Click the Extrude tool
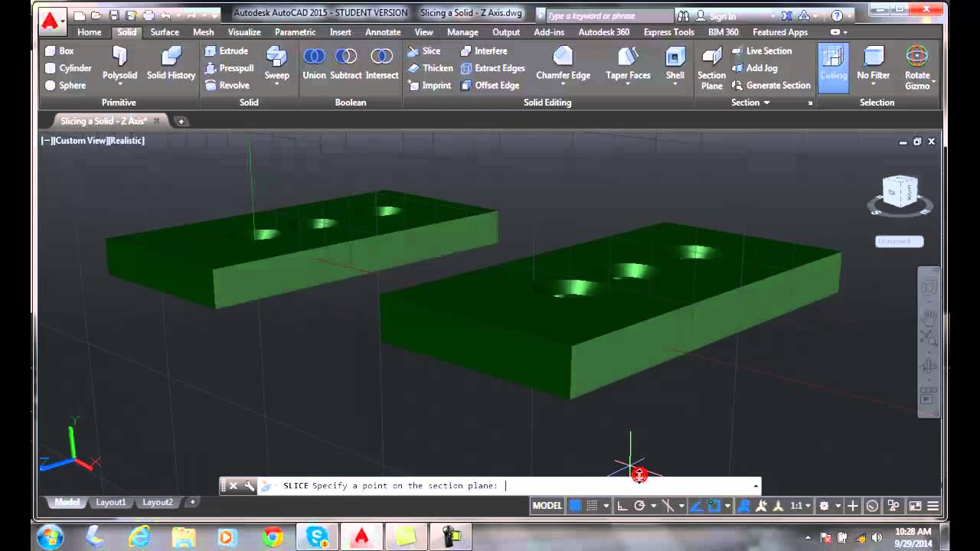The height and width of the screenshot is (551, 980). pyautogui.click(x=226, y=51)
